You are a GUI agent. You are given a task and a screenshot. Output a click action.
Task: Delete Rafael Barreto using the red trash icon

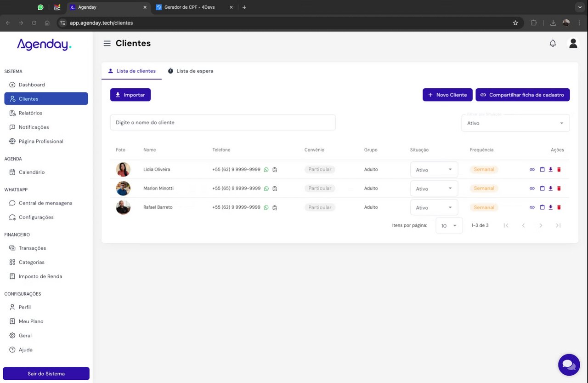(559, 207)
